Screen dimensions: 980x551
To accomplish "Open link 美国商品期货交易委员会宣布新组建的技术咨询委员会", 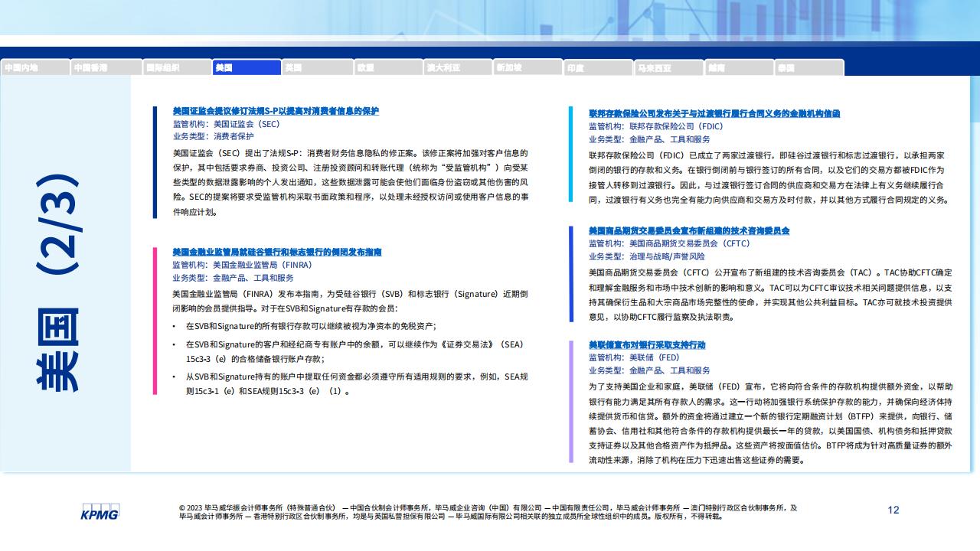I will pos(689,230).
